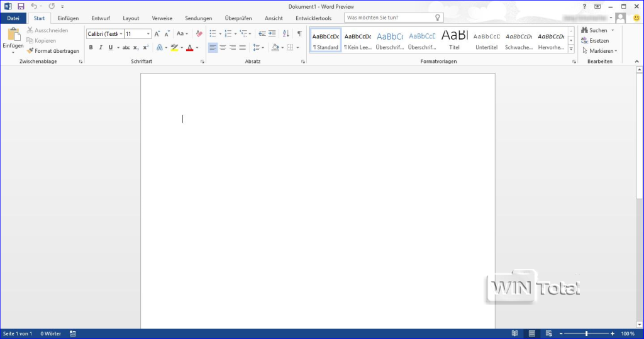Toggle italic formatting
The height and width of the screenshot is (339, 644).
coord(101,48)
